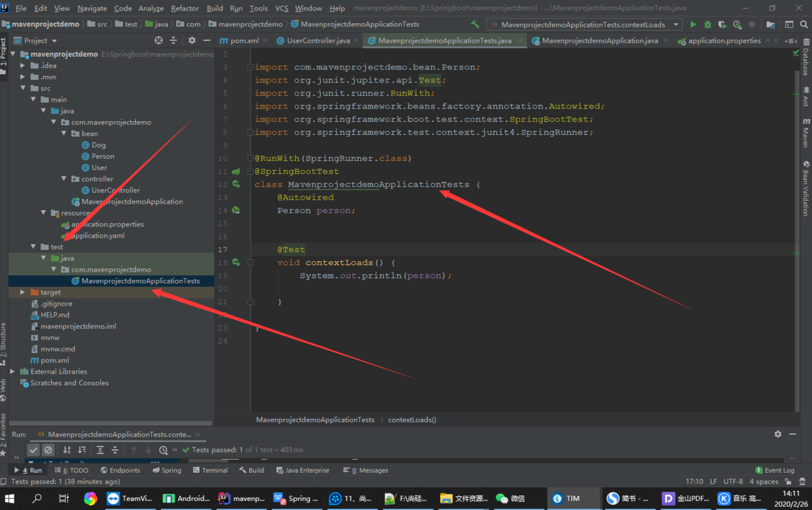
Task: Open the 微信 WeChat app on taskbar
Action: pos(510,498)
